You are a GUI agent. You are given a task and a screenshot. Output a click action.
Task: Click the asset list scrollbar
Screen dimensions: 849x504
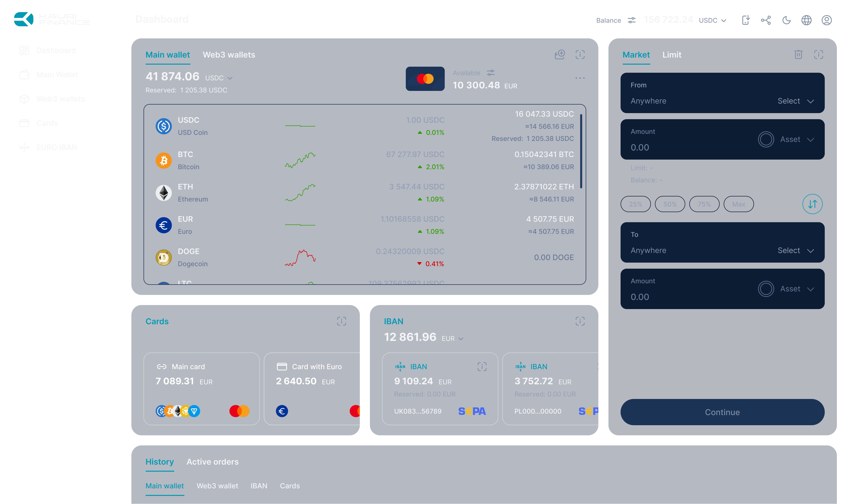581,151
